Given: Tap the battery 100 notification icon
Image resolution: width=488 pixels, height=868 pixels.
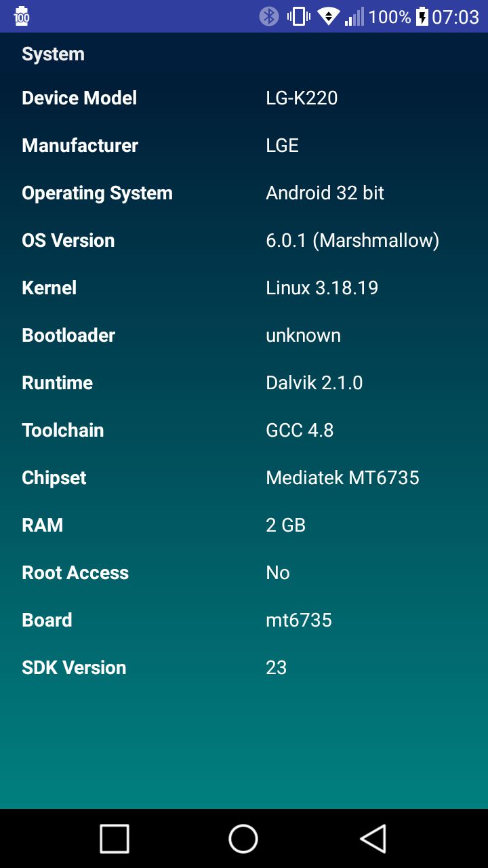Looking at the screenshot, I should click(22, 16).
